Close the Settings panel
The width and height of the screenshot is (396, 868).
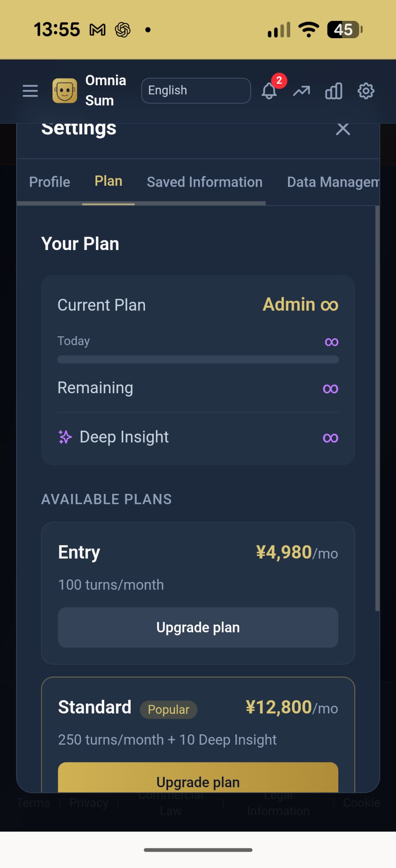pyautogui.click(x=343, y=129)
